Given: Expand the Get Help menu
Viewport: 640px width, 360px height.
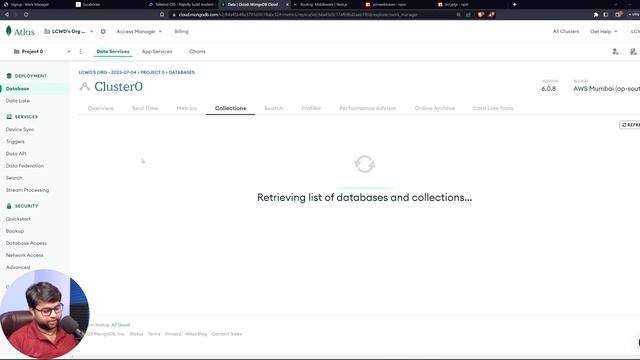Looking at the screenshot, I should point(603,31).
